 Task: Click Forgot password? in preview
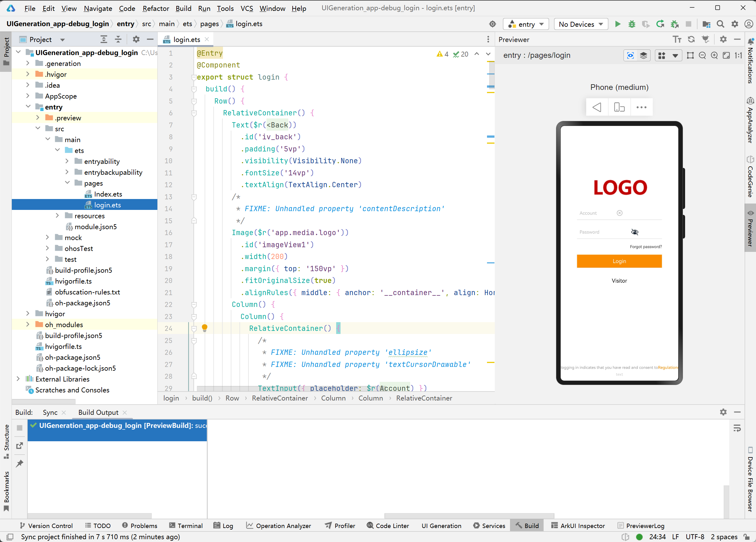pyautogui.click(x=646, y=247)
